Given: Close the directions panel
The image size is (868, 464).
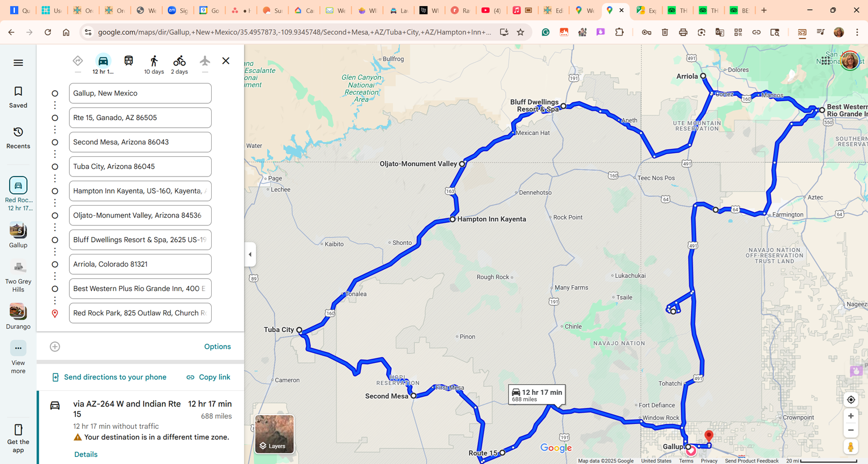Looking at the screenshot, I should click(x=226, y=61).
